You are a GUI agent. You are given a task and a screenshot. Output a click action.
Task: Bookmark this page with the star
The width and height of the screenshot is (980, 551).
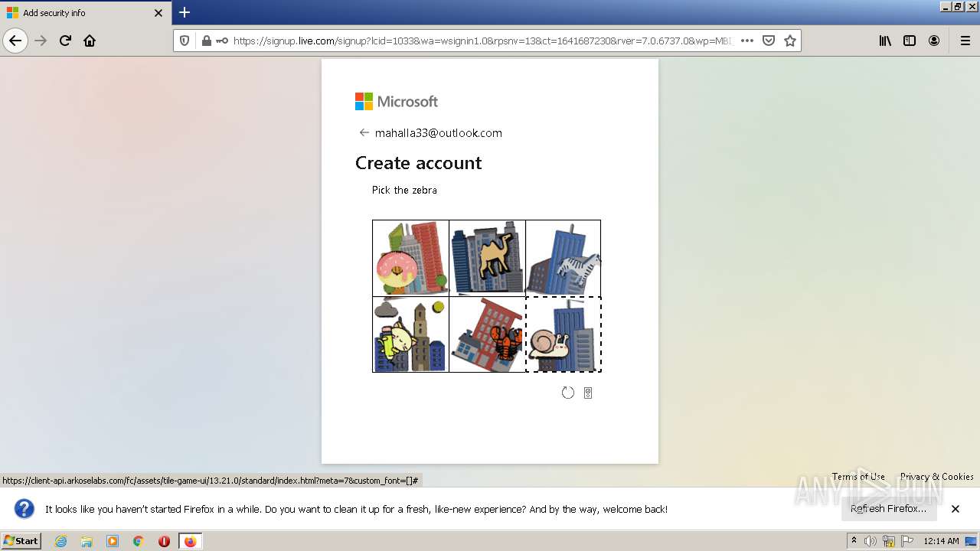click(x=790, y=41)
